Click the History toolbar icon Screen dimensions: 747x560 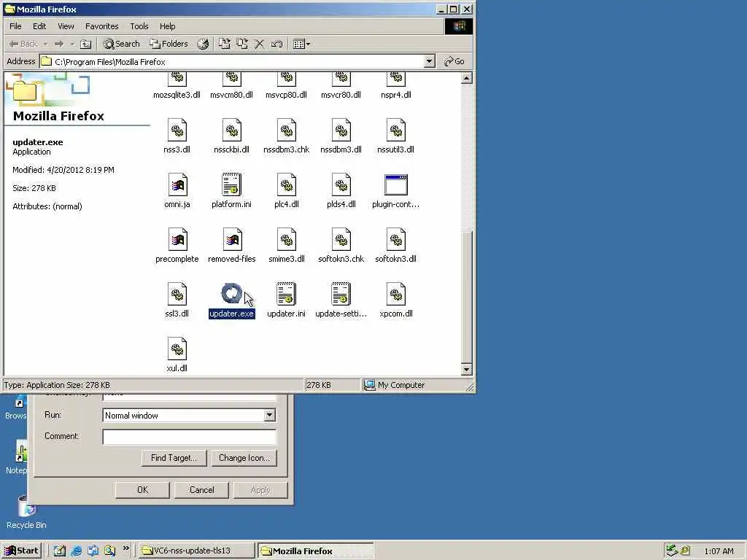pos(203,44)
